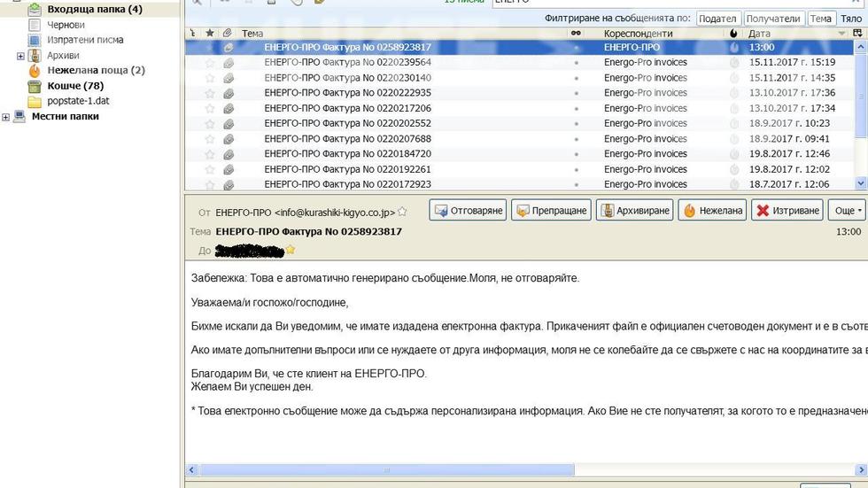Star the message Фактура No 0220230140
The width and height of the screenshot is (868, 488).
(x=210, y=78)
